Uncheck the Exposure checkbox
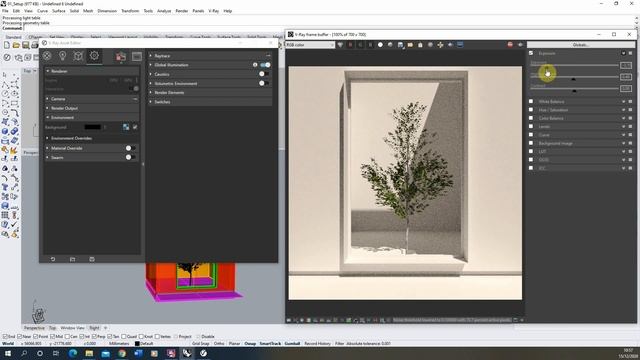Screen dimensions: 640x360 531,53
